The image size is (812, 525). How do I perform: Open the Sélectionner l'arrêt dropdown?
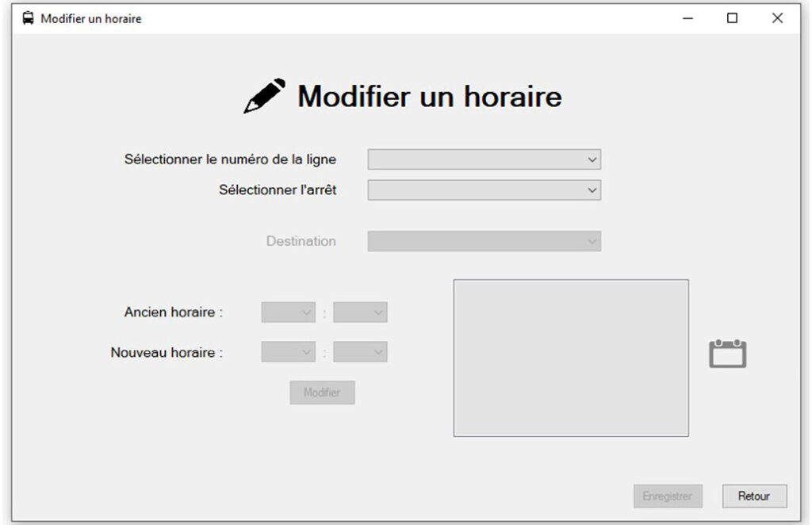[485, 190]
